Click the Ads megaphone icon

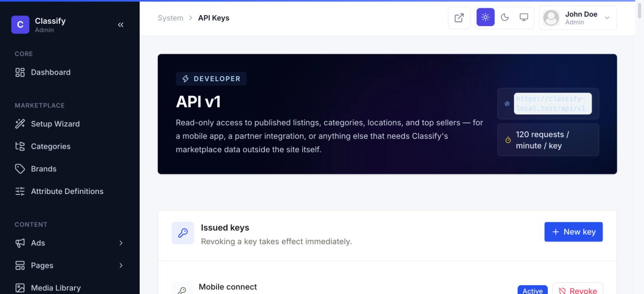[20, 243]
